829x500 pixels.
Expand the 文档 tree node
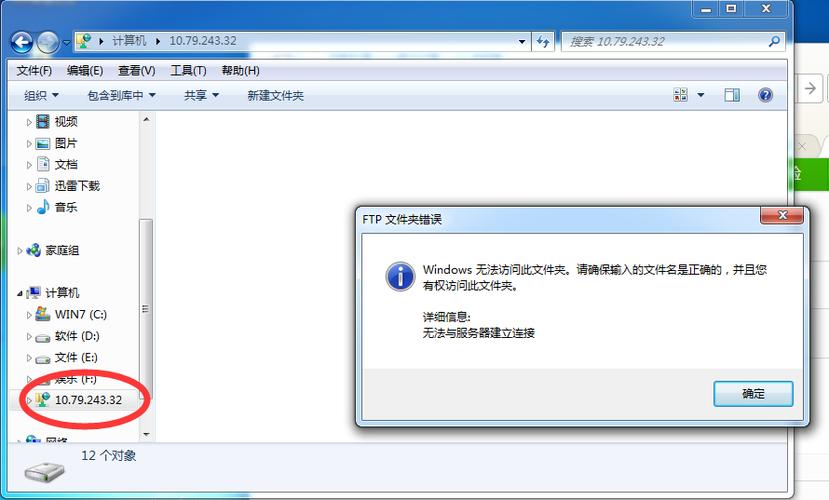click(29, 165)
